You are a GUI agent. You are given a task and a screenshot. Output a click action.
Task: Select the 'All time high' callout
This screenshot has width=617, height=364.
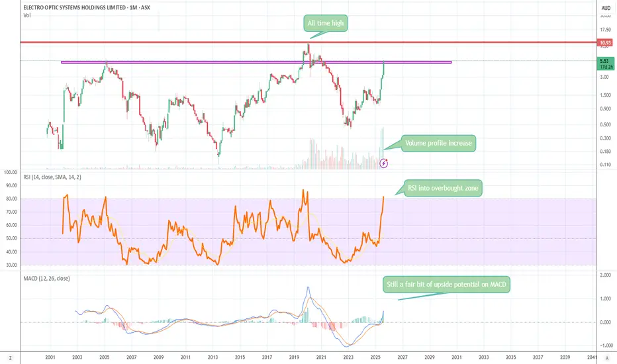click(326, 23)
